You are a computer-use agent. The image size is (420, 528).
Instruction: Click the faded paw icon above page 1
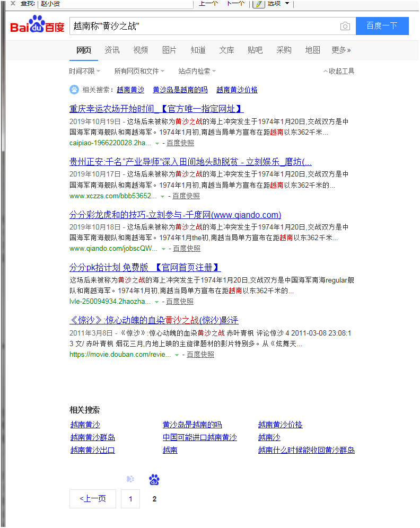click(130, 480)
